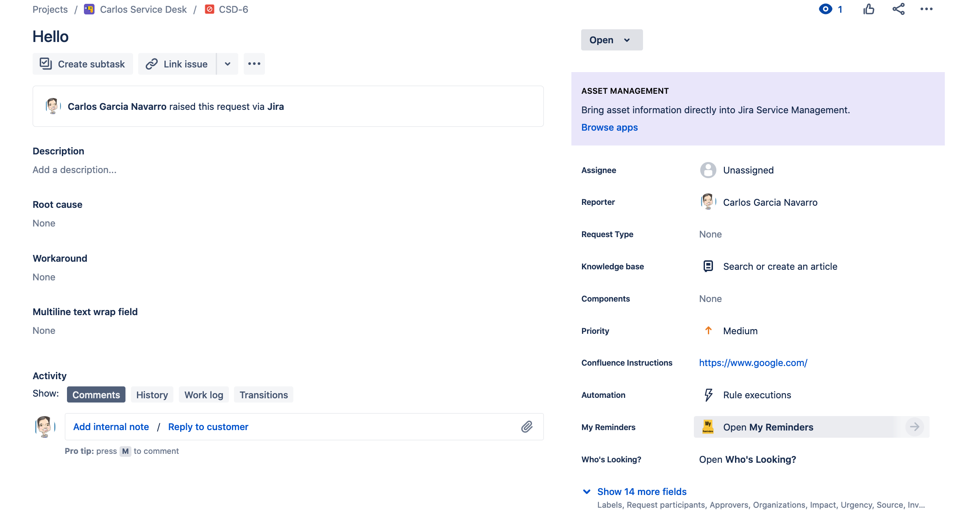Click the My Reminders app icon
This screenshot has width=980, height=520.
tap(707, 427)
